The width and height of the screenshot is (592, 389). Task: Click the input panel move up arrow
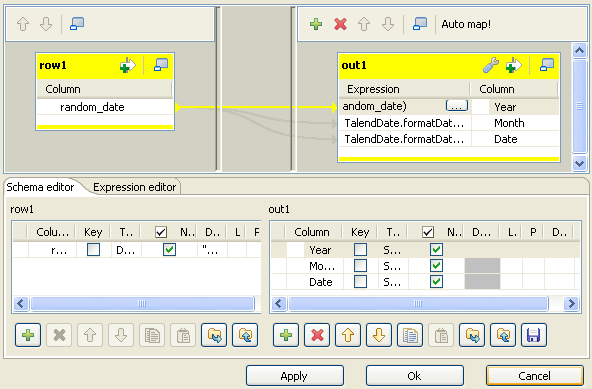pyautogui.click(x=23, y=24)
